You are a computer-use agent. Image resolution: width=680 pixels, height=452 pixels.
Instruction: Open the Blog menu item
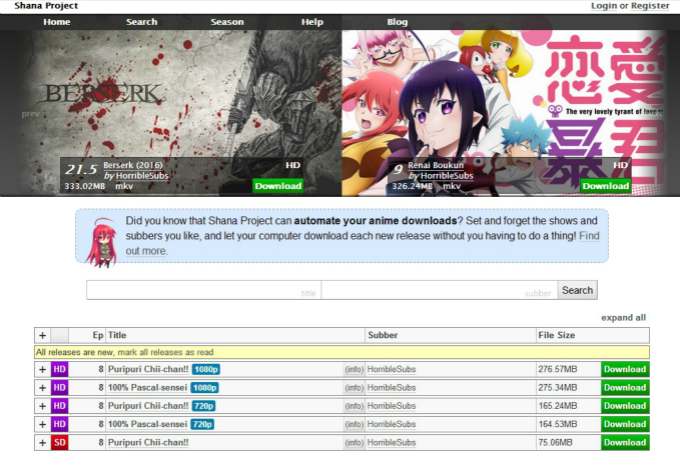(x=397, y=22)
